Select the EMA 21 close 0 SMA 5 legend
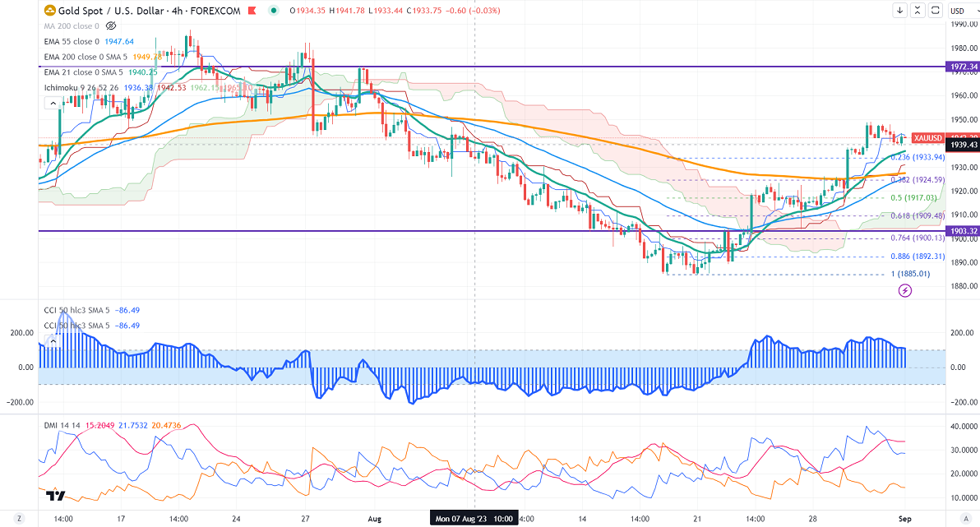Viewport: 980px width, 527px height. (x=83, y=72)
